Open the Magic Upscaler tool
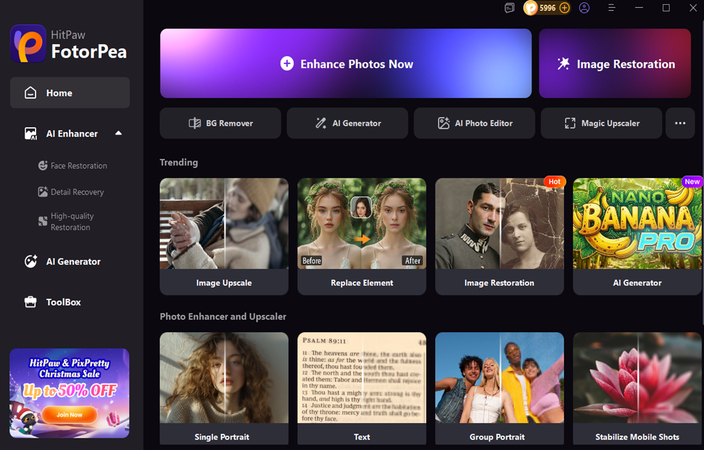The image size is (704, 450). (601, 123)
